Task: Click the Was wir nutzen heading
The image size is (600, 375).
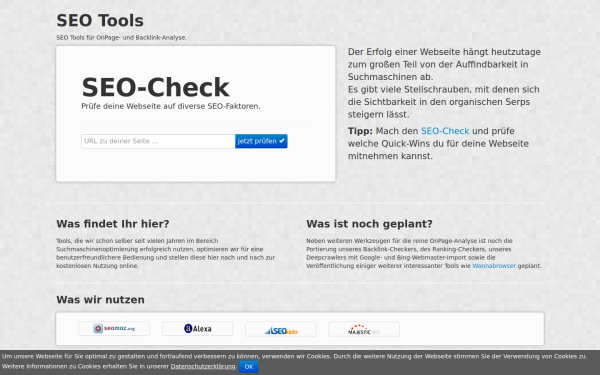Action: point(100,300)
